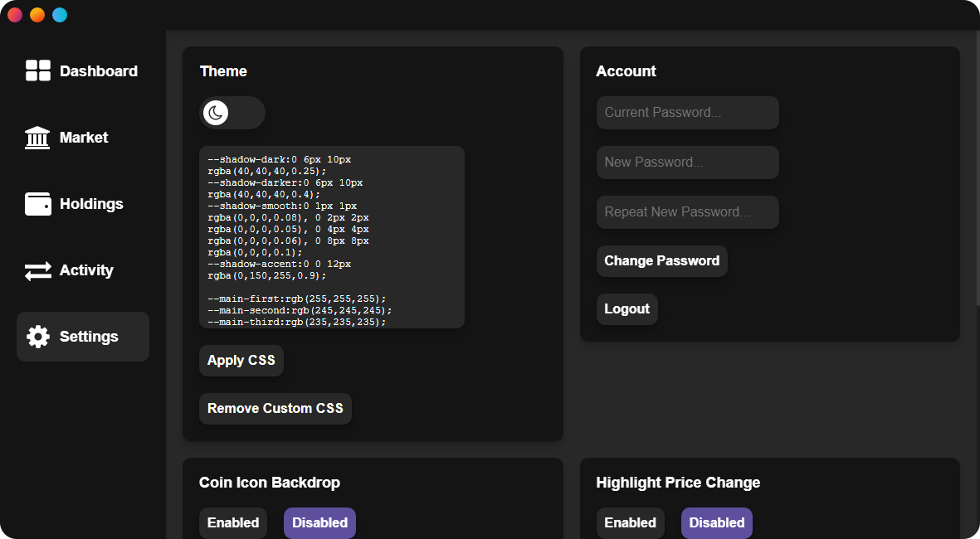Select the Settings page label
Screen dimensions: 980x539
pyautogui.click(x=89, y=337)
